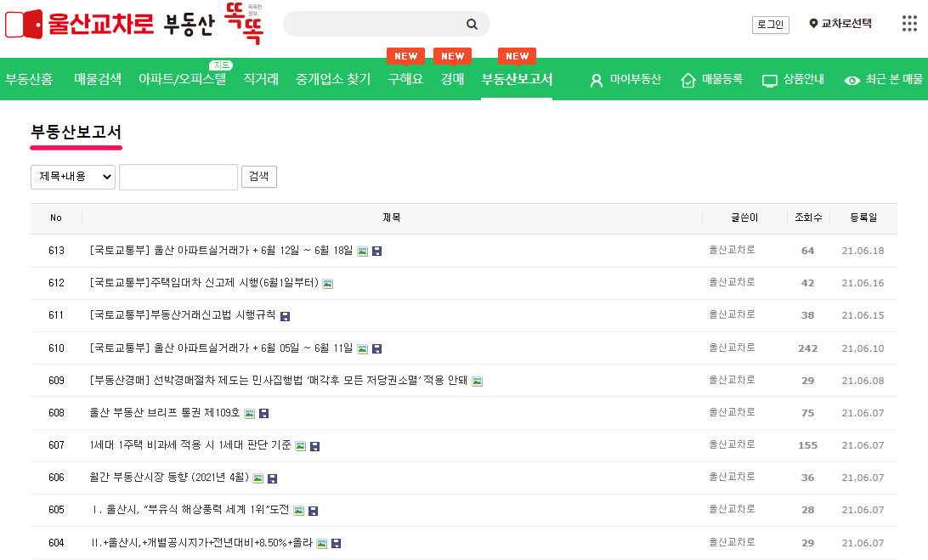Viewport: 928px width, 560px height.
Task: Select 부동산보고서 menu tab
Action: [517, 79]
